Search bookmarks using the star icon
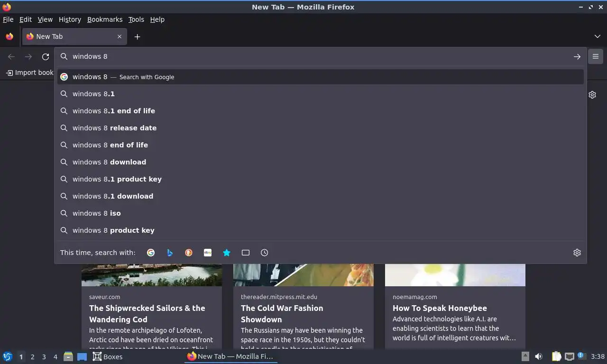Viewport: 607px width, 364px height. click(x=227, y=253)
